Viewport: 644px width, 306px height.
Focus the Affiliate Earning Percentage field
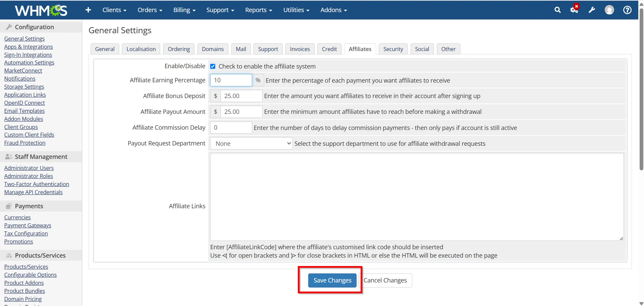click(x=231, y=80)
